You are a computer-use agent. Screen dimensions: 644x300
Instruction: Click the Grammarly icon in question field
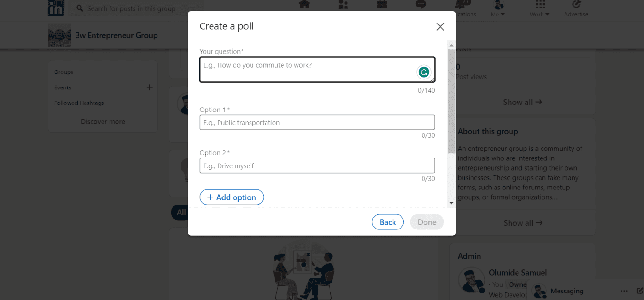424,72
